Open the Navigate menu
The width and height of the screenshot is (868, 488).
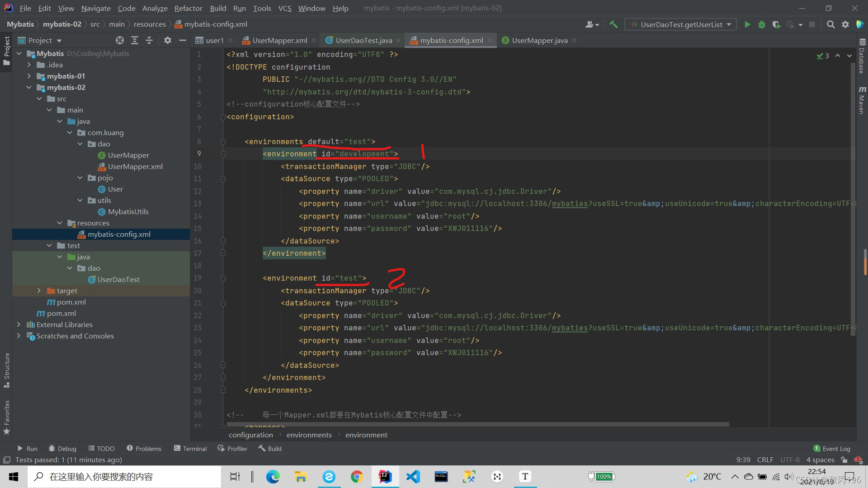pyautogui.click(x=96, y=8)
